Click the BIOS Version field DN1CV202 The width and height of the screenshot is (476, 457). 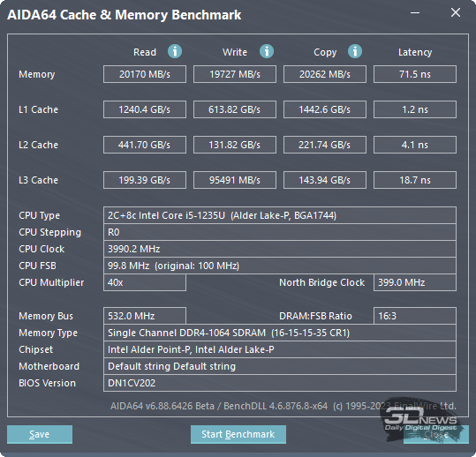pyautogui.click(x=280, y=383)
